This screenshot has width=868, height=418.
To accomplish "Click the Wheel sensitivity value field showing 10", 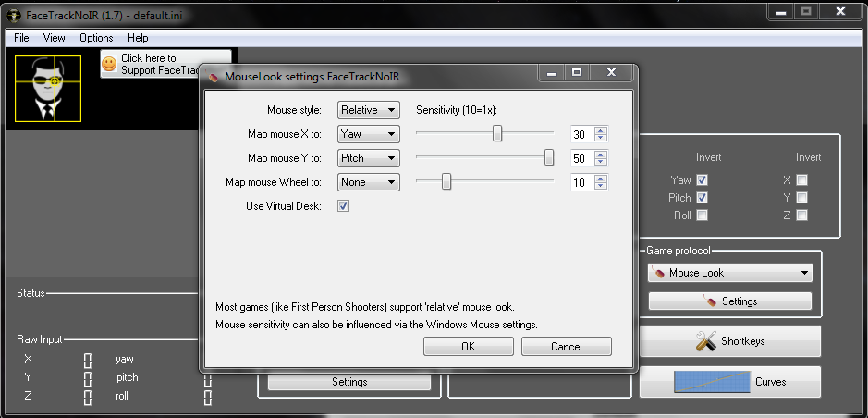I will click(581, 182).
